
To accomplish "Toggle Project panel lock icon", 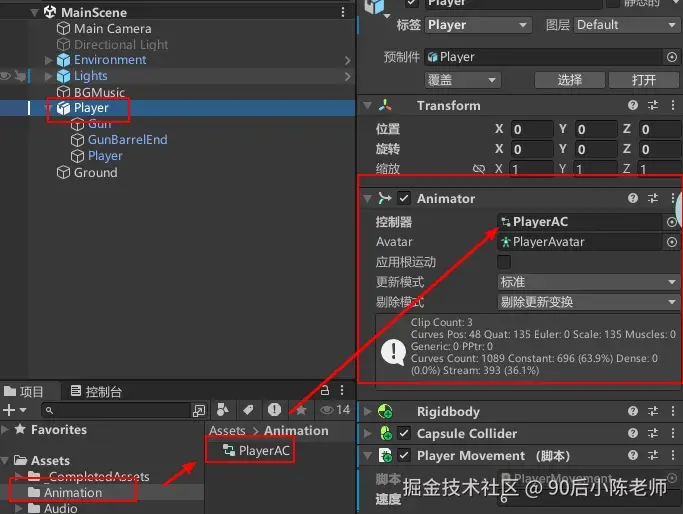I will click(x=325, y=390).
